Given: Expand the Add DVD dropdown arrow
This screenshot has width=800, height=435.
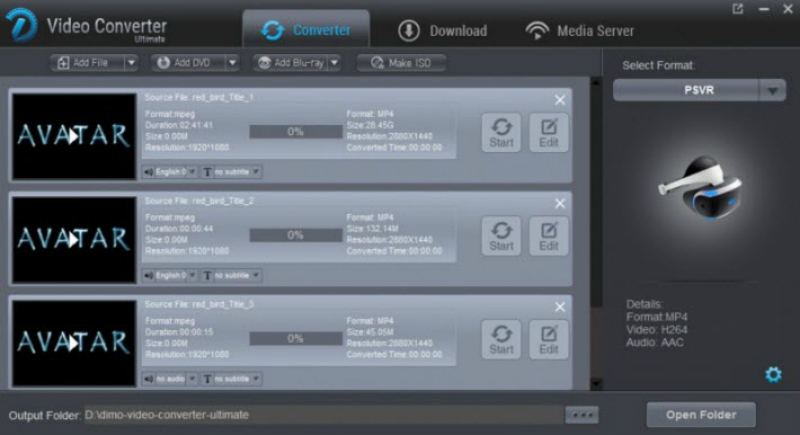Looking at the screenshot, I should [x=232, y=63].
